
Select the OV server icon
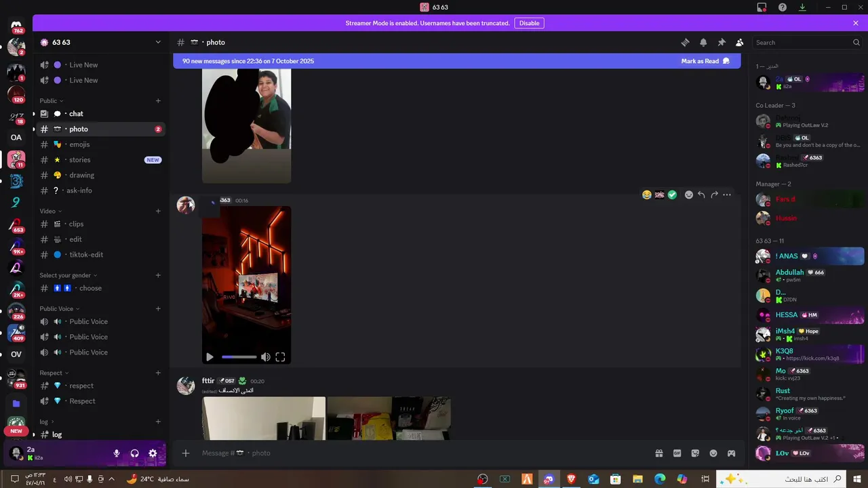coord(16,354)
